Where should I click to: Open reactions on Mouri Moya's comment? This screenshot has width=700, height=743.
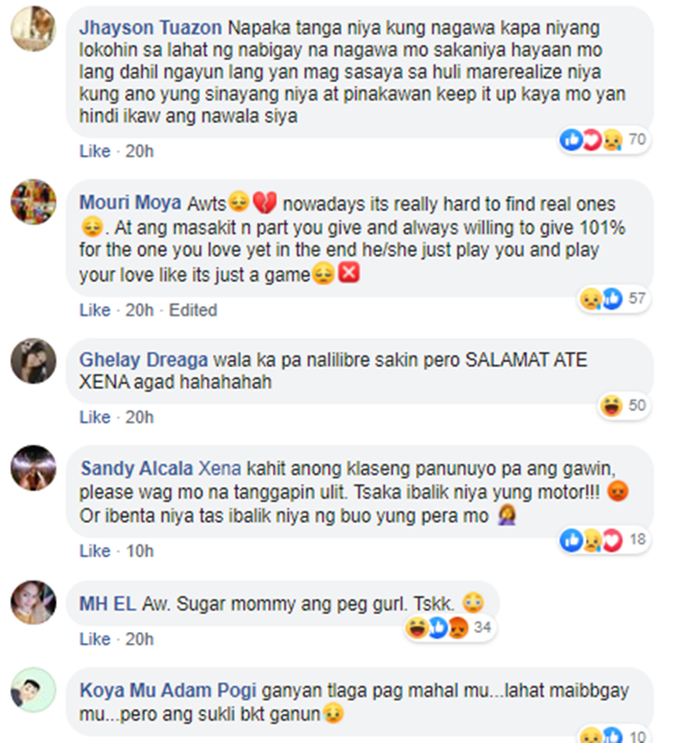click(614, 299)
